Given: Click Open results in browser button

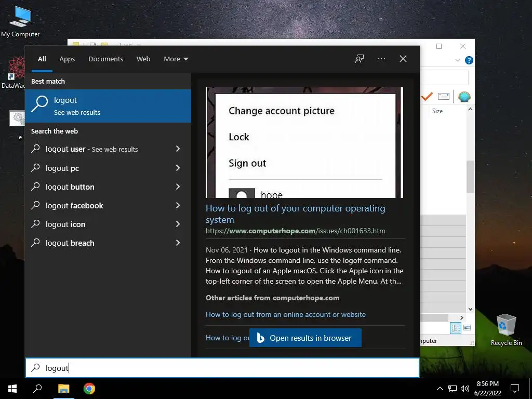Looking at the screenshot, I should point(305,338).
